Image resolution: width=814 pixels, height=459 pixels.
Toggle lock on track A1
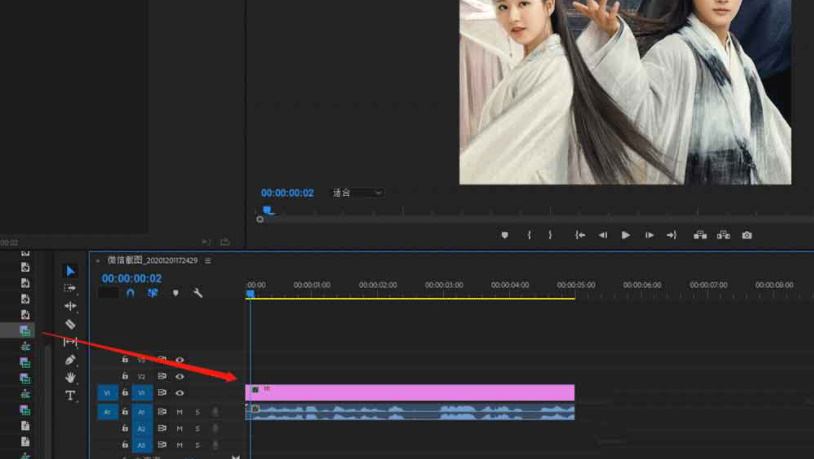pos(125,411)
